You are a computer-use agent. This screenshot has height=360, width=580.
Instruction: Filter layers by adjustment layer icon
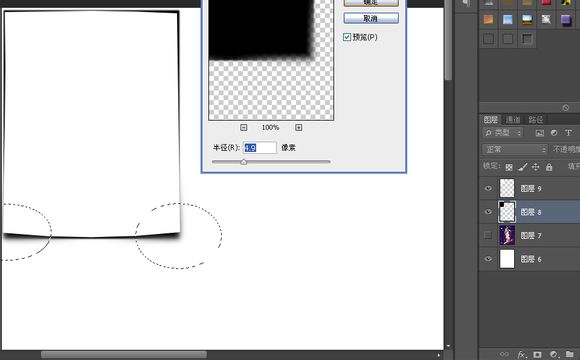coord(554,133)
